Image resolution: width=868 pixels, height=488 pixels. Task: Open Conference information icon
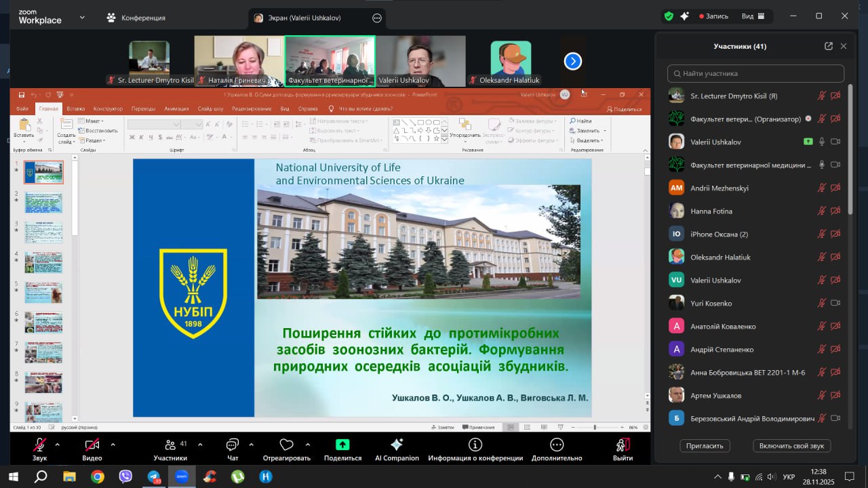(475, 445)
